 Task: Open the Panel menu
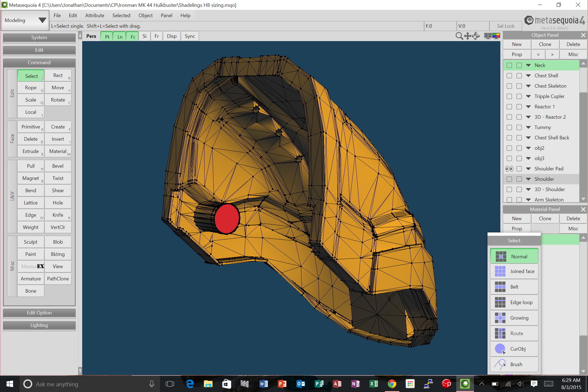(x=167, y=16)
